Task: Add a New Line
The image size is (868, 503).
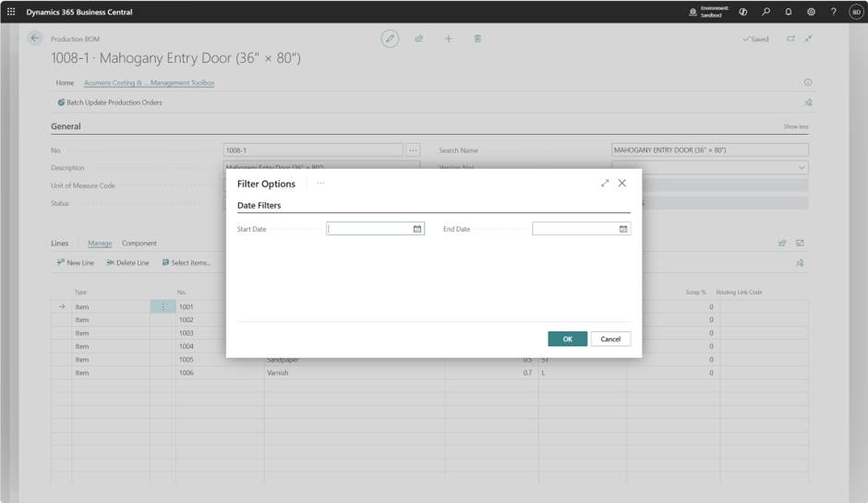Action: click(76, 263)
